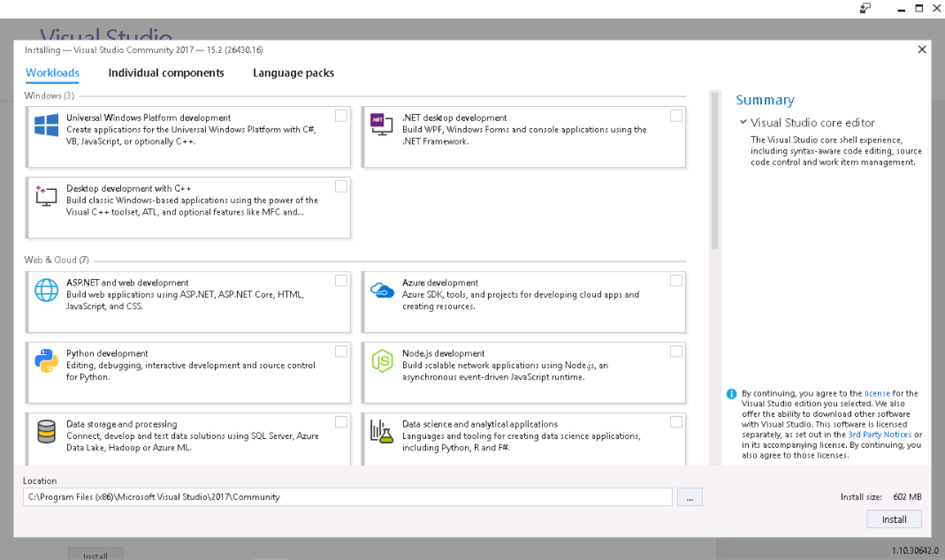Switch to Individual components tab
The image size is (945, 560).
pyautogui.click(x=166, y=73)
